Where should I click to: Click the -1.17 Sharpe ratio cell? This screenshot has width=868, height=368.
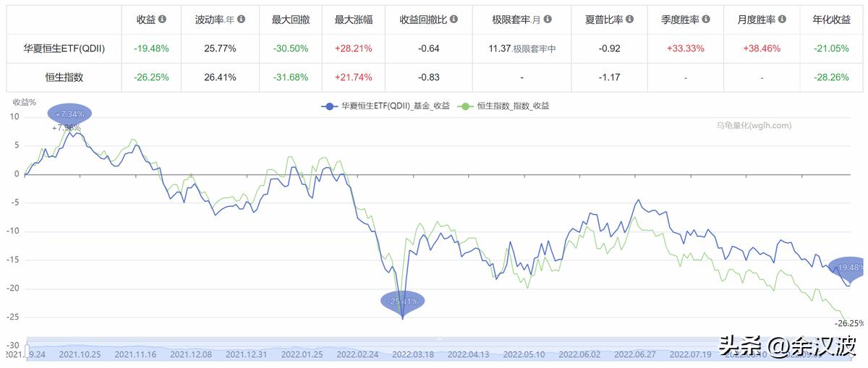tap(610, 77)
